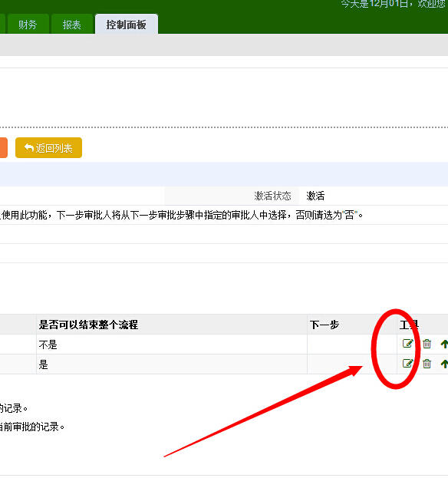Click the 工具 column header
This screenshot has width=448, height=478.
pos(409,325)
